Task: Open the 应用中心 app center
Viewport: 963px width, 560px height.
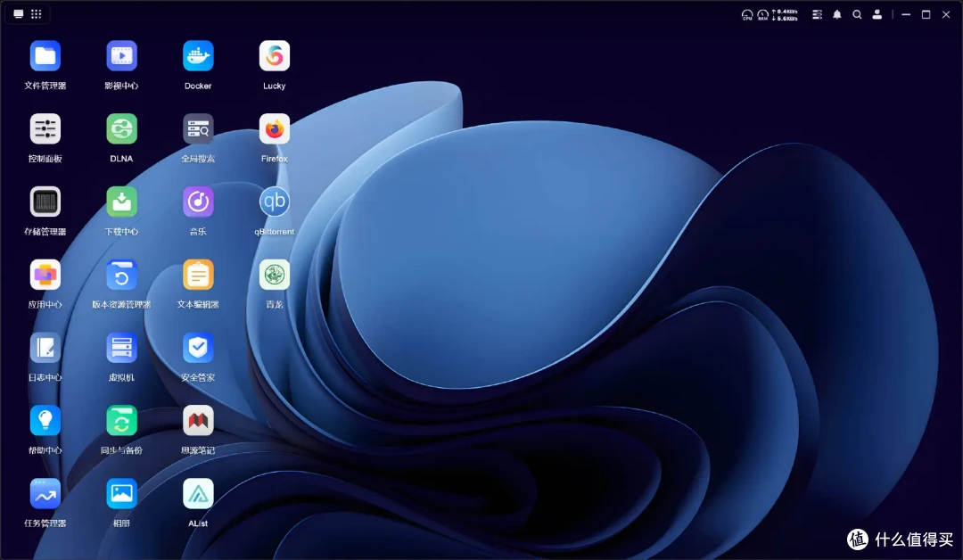Action: tap(45, 275)
